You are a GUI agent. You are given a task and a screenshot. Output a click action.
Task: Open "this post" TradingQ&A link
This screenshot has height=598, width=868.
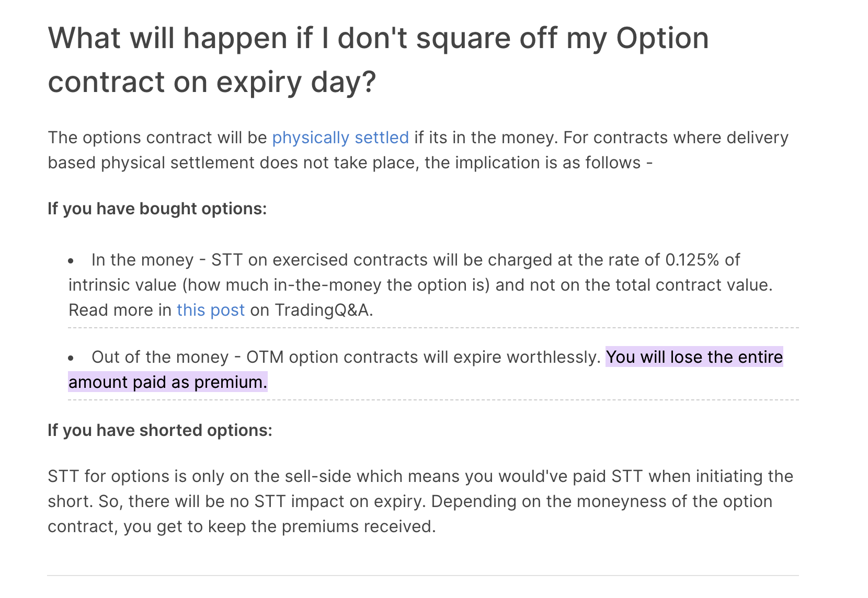[x=211, y=310]
